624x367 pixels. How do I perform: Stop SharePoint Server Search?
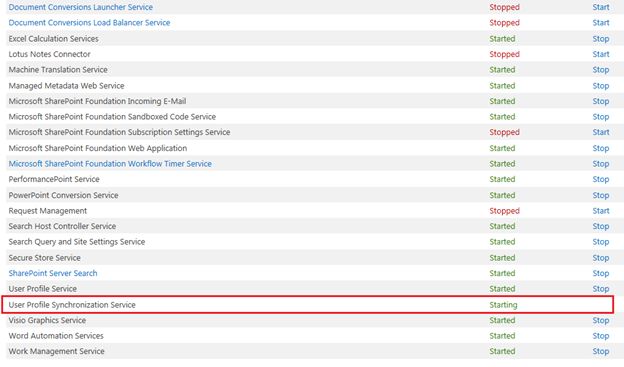[601, 273]
